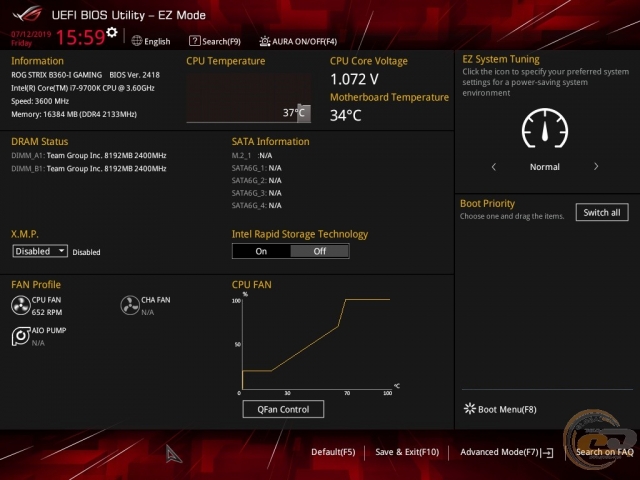Switch to previous EZ tuning mode arrow
Screen dimensions: 640x480
click(x=494, y=167)
